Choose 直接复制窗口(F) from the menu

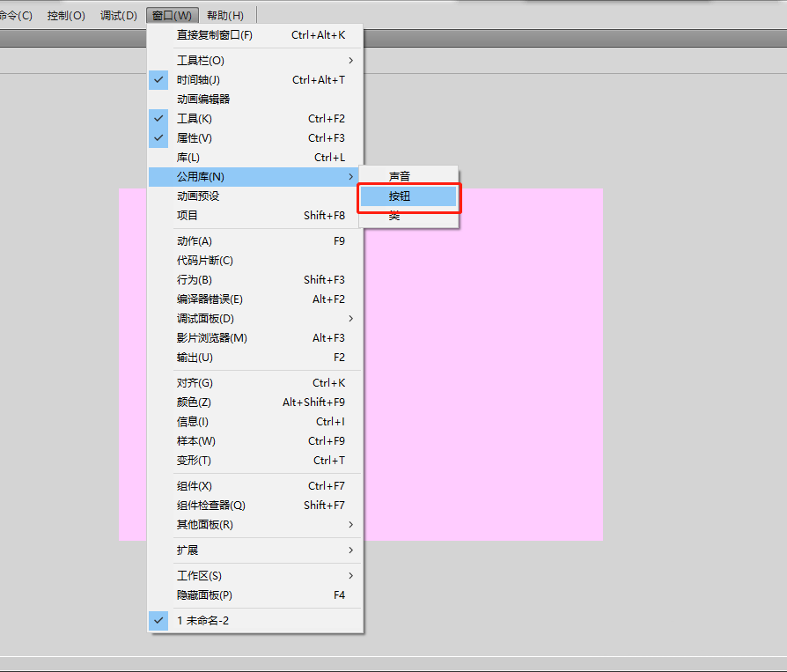[255, 35]
